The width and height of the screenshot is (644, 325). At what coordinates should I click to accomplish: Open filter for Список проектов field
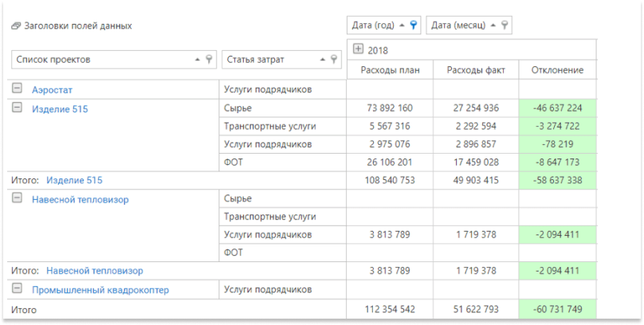click(x=209, y=60)
